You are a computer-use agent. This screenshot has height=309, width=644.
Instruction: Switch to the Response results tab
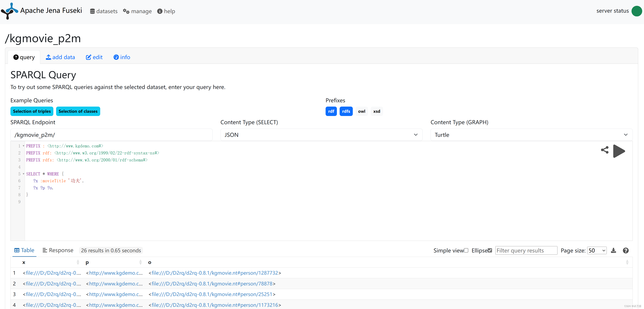pyautogui.click(x=58, y=250)
